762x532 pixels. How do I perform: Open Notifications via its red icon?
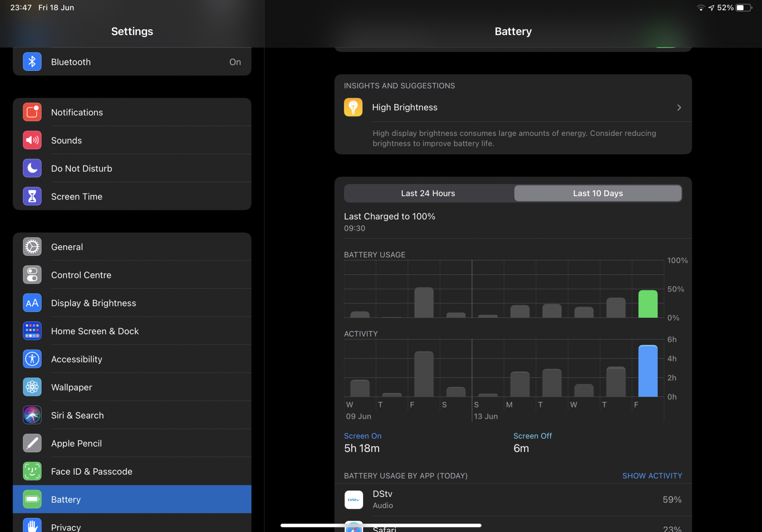(32, 112)
